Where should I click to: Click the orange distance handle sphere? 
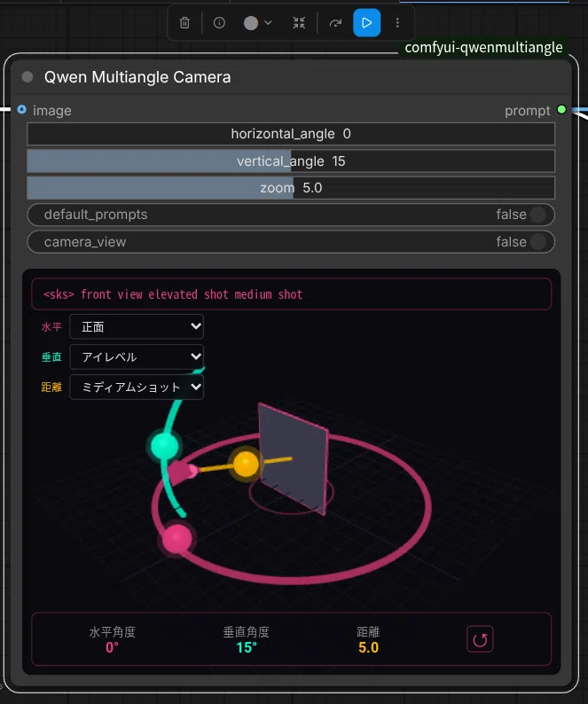[x=246, y=465]
